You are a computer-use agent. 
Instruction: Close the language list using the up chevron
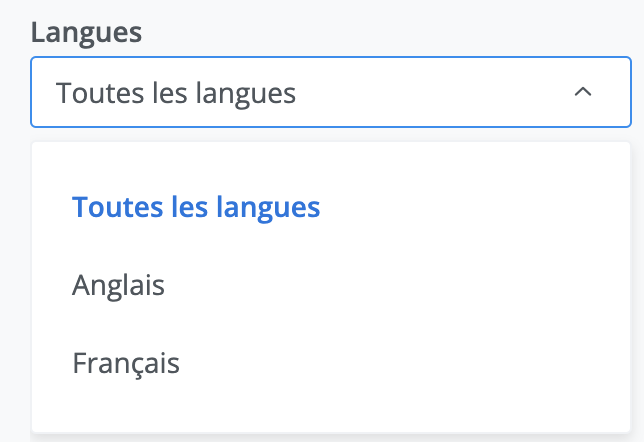tap(583, 92)
